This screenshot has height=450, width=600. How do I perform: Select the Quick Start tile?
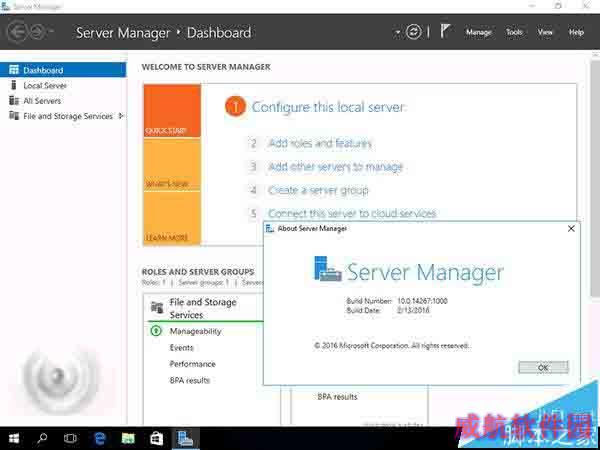pos(172,111)
